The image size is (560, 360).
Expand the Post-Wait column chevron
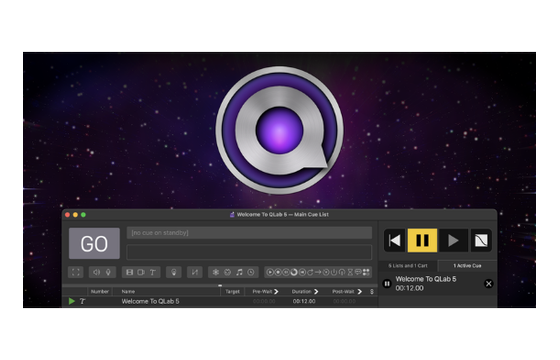click(x=360, y=291)
